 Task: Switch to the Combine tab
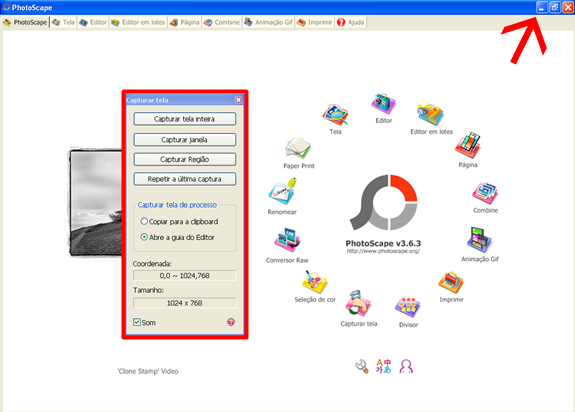pyautogui.click(x=221, y=22)
